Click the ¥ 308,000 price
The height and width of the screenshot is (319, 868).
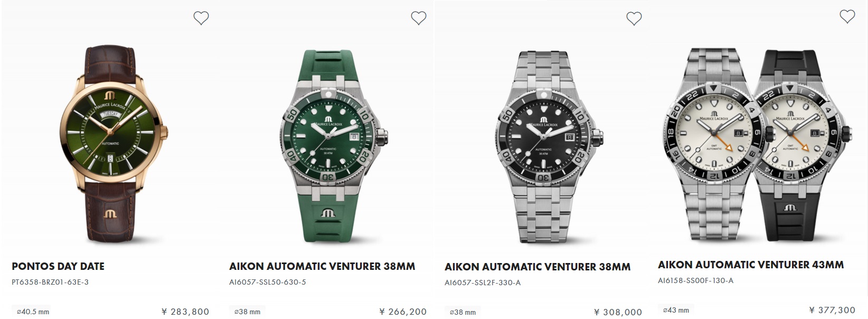618,312
